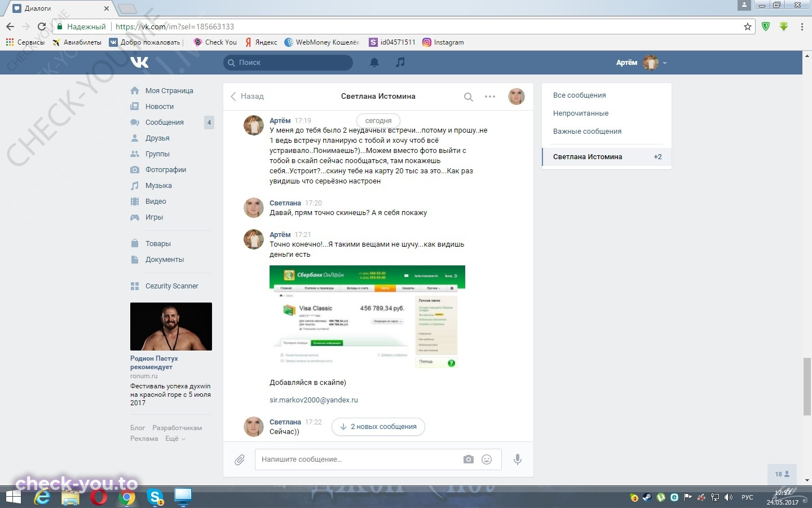Search within conversation with magnifier icon
The height and width of the screenshot is (508, 812).
pyautogui.click(x=468, y=97)
